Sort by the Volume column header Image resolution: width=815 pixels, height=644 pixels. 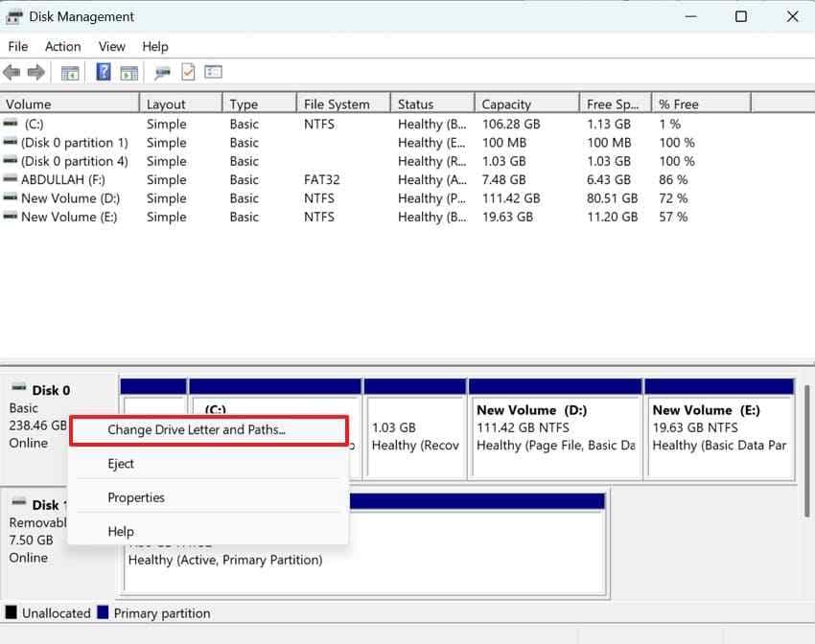(70, 103)
